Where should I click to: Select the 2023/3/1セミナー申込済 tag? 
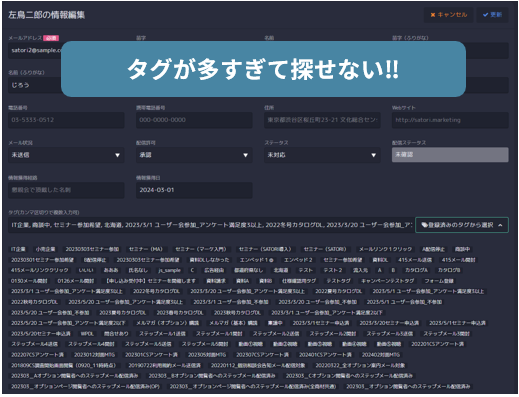click(321, 323)
